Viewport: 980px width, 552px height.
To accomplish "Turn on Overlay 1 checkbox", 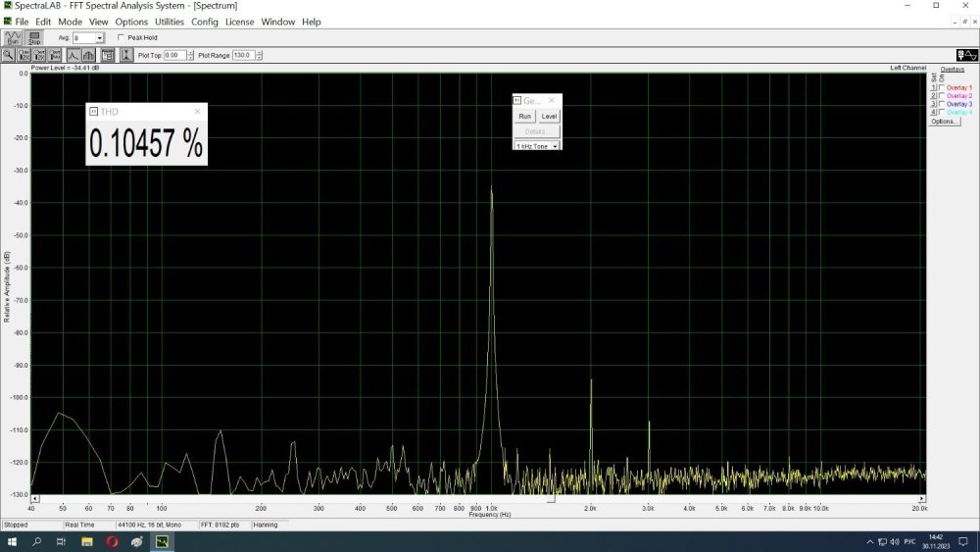I will [x=942, y=88].
